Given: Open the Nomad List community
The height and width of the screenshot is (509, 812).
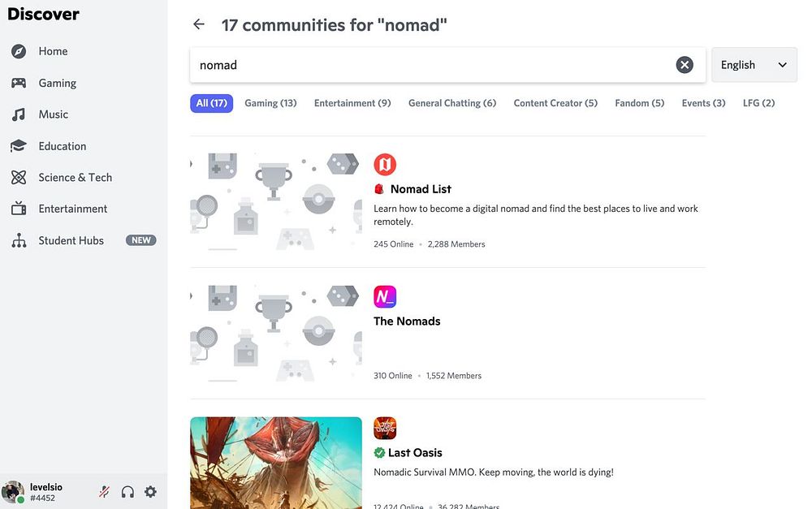Looking at the screenshot, I should point(421,189).
